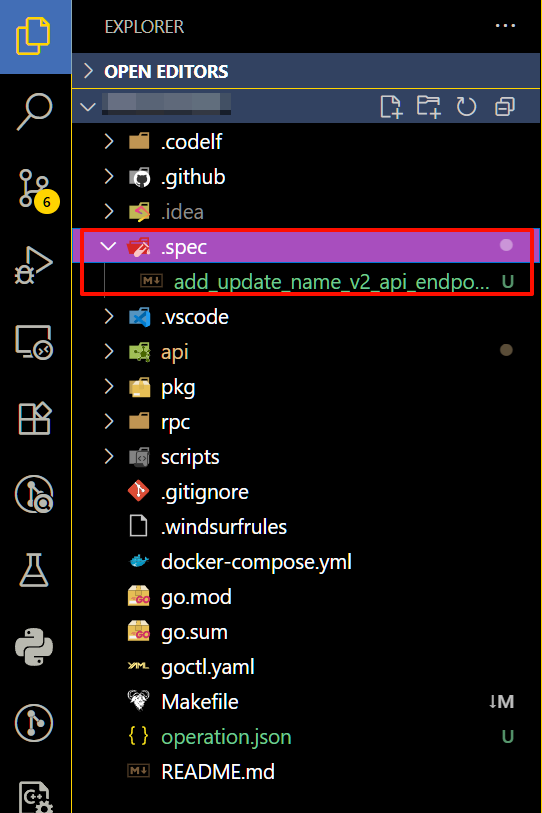Open Source Control with 6 changes
Image resolution: width=542 pixels, height=813 pixels.
click(x=36, y=189)
